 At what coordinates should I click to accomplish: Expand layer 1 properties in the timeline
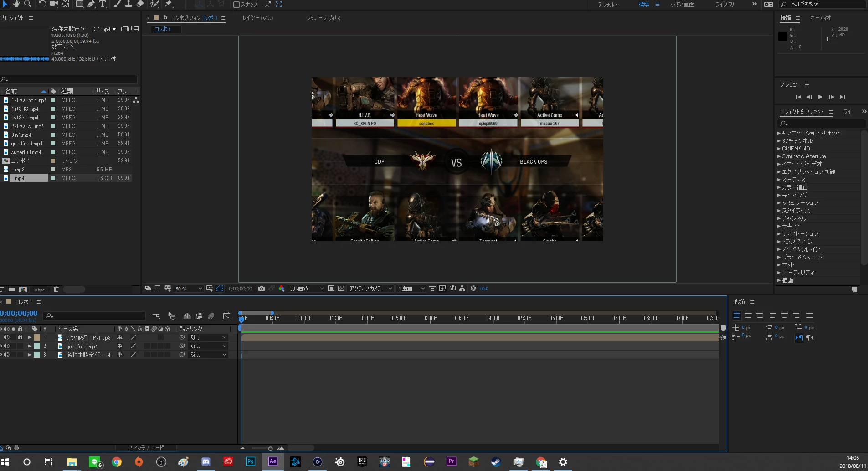tap(30, 337)
